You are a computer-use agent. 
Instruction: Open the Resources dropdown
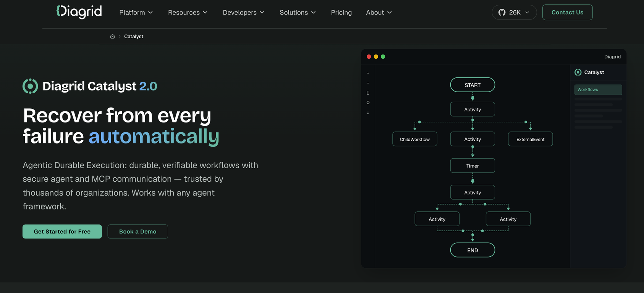coord(188,13)
